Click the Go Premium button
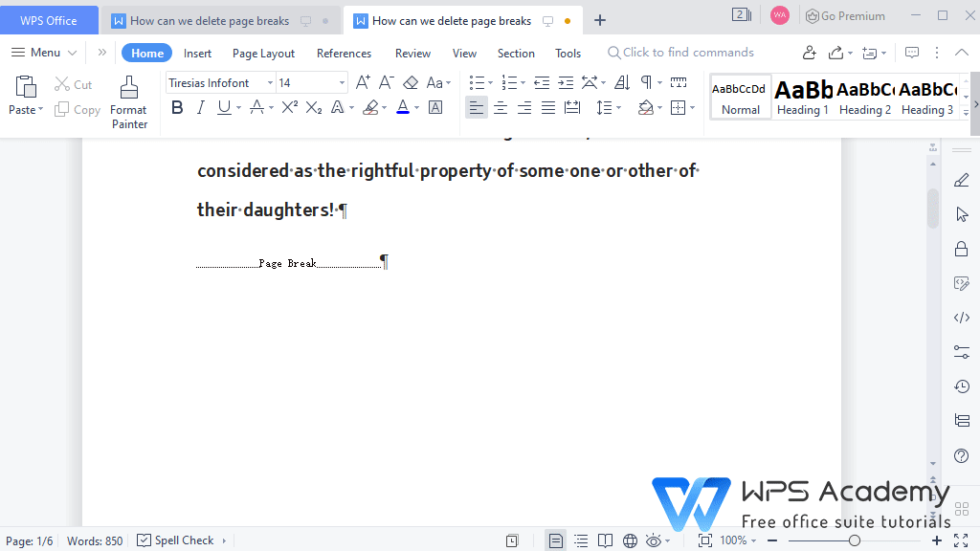Screen dimensions: 980x551 [x=845, y=16]
